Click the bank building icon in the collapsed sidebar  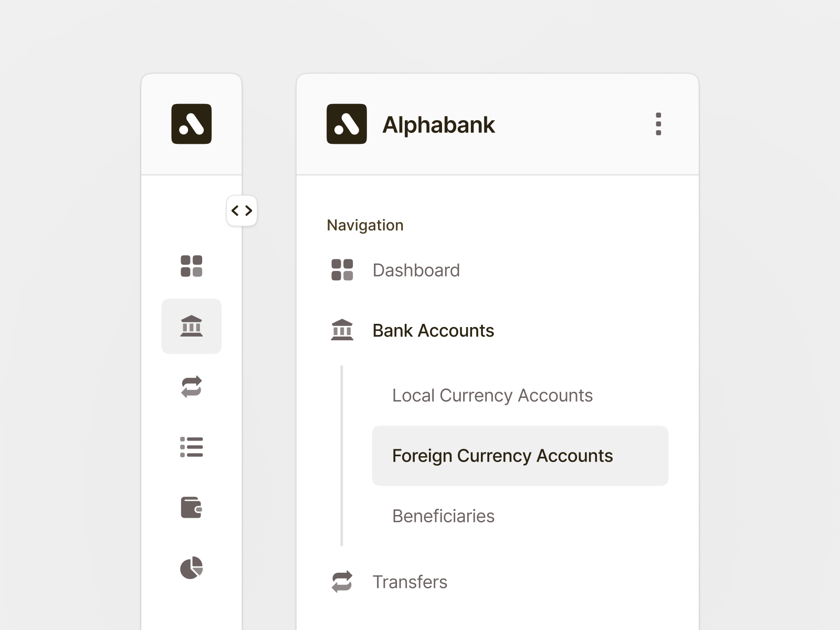191,327
